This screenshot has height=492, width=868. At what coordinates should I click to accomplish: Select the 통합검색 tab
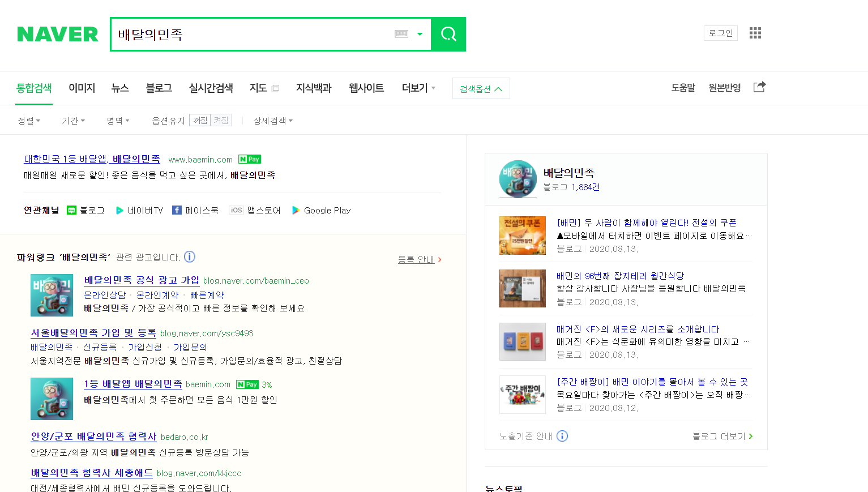(x=34, y=88)
